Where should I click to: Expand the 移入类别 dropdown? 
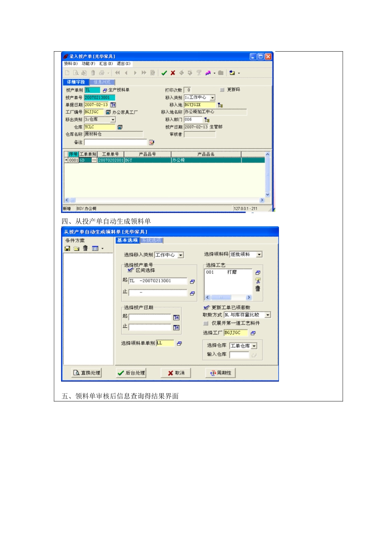[213, 98]
